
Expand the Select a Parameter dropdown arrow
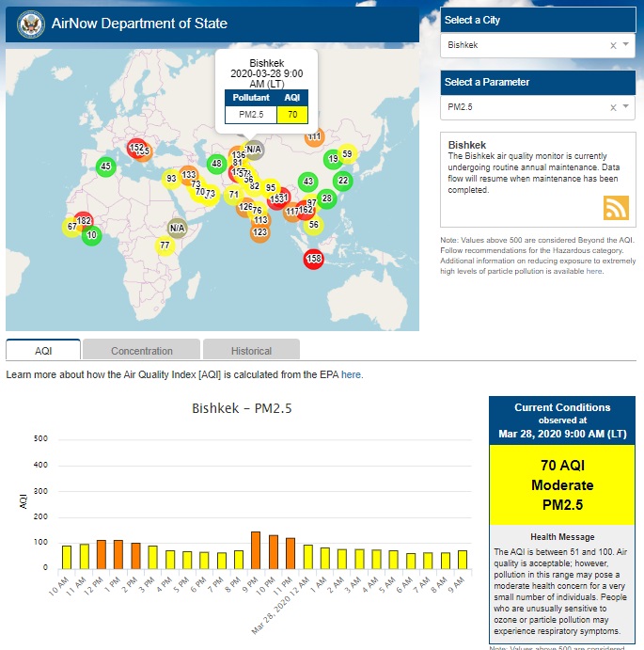[626, 107]
